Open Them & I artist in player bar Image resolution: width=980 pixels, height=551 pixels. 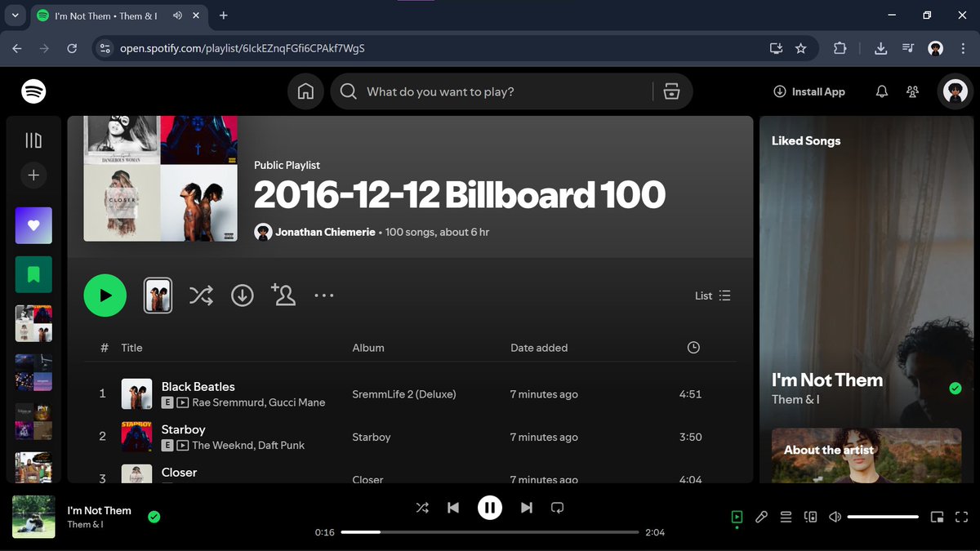pyautogui.click(x=85, y=525)
